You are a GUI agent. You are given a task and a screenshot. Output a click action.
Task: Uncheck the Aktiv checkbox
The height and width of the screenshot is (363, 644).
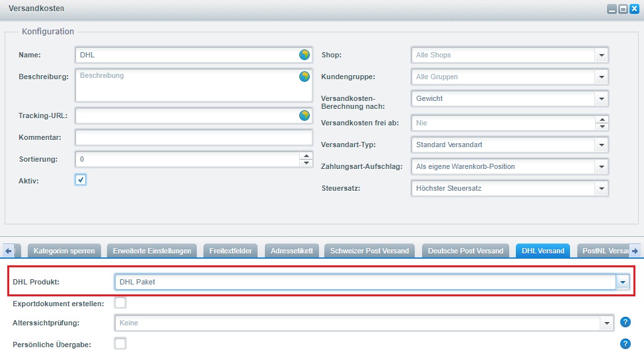(x=81, y=180)
